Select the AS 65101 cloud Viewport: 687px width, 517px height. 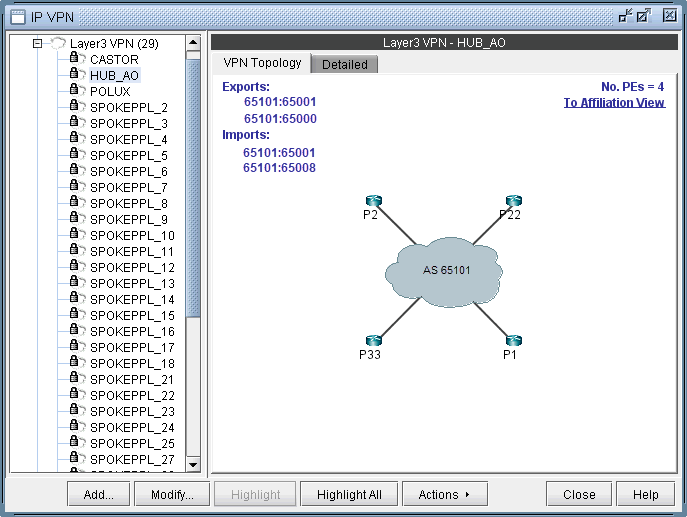445,271
